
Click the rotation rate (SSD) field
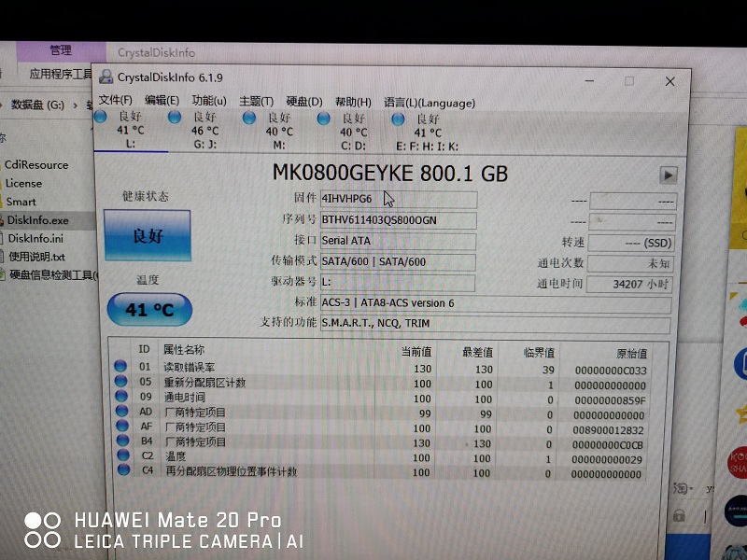point(631,243)
